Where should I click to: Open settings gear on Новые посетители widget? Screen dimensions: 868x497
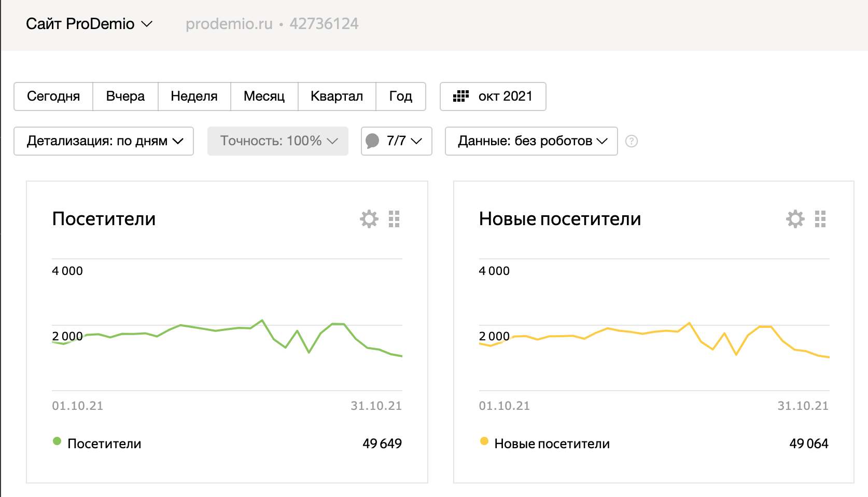[795, 219]
